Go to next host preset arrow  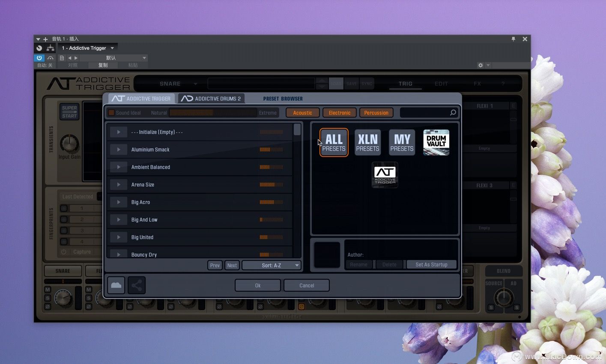(x=76, y=58)
